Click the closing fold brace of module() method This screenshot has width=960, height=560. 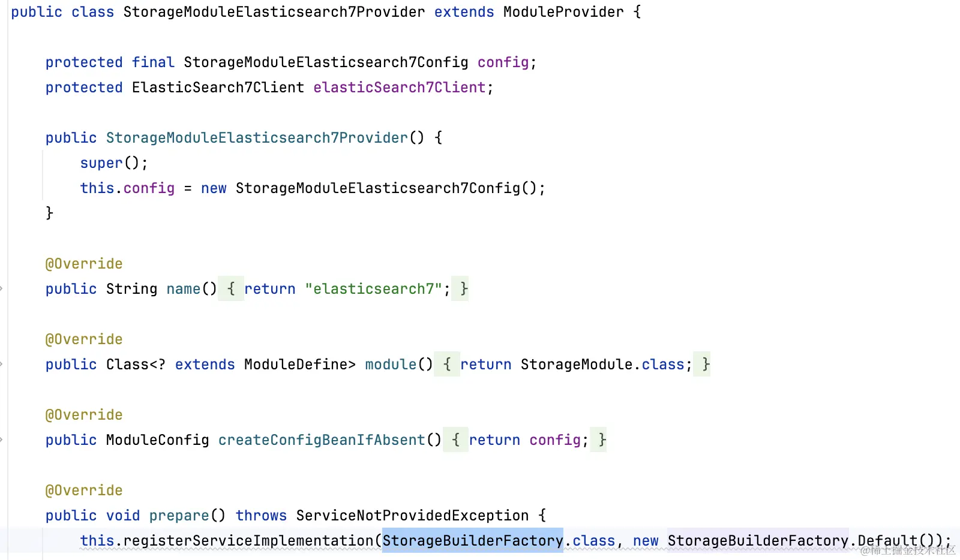click(703, 365)
